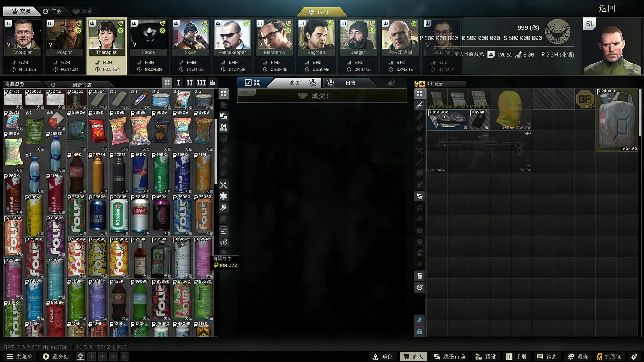Click the 成交! deal button
644x362 pixels.
tap(322, 96)
